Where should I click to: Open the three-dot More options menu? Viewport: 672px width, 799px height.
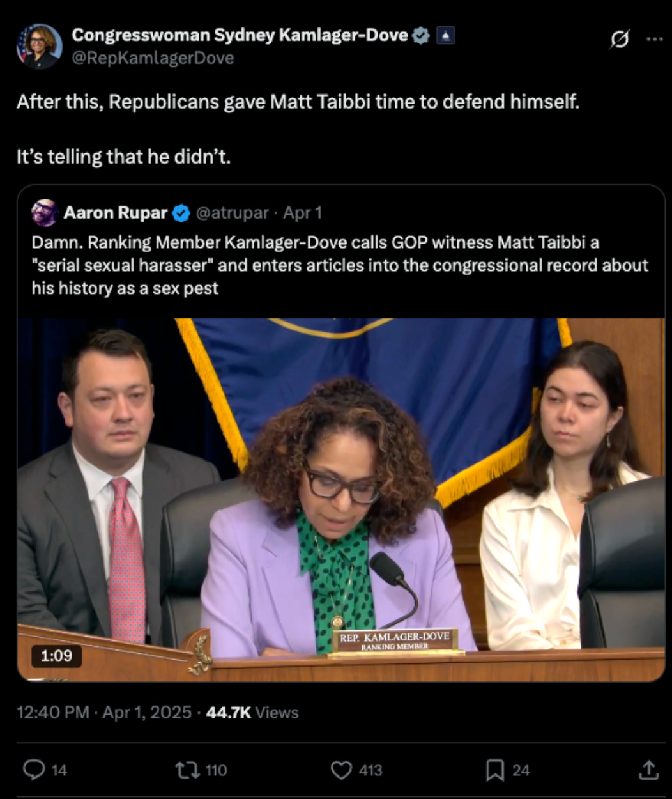pyautogui.click(x=655, y=39)
